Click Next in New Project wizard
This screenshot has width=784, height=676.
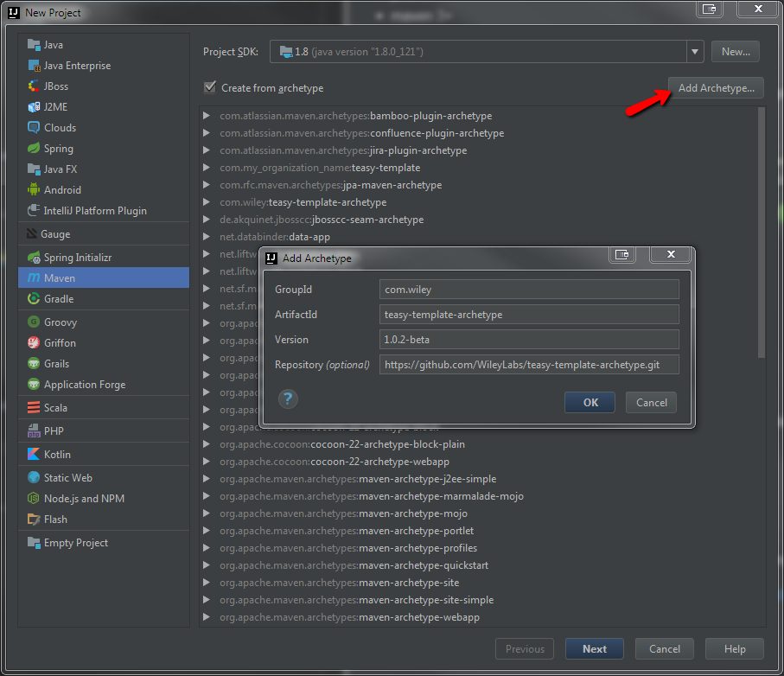tap(595, 649)
